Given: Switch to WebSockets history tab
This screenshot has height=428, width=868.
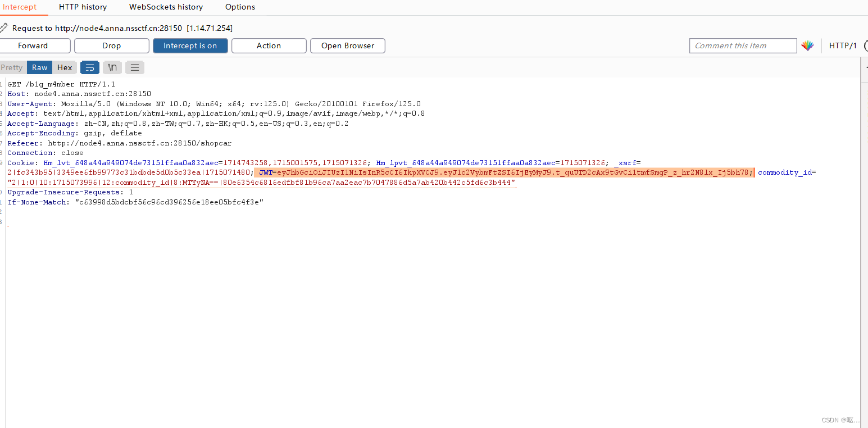Looking at the screenshot, I should (x=166, y=7).
